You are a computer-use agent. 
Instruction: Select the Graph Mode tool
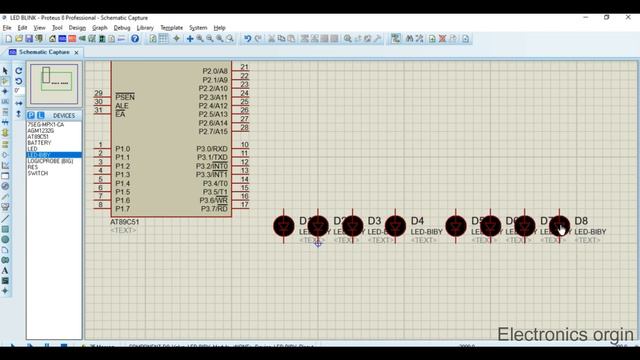[x=5, y=165]
